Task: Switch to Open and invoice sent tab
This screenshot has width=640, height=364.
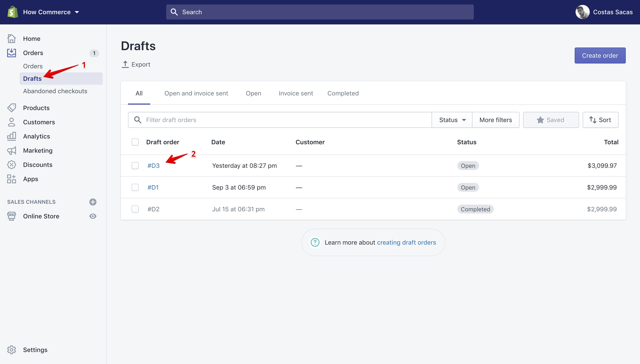Action: point(196,93)
